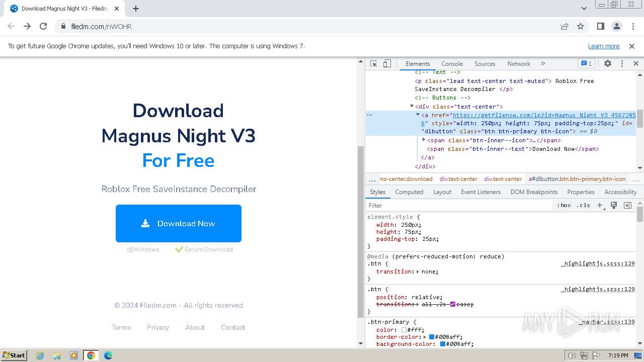Click the Download Now button

click(179, 223)
